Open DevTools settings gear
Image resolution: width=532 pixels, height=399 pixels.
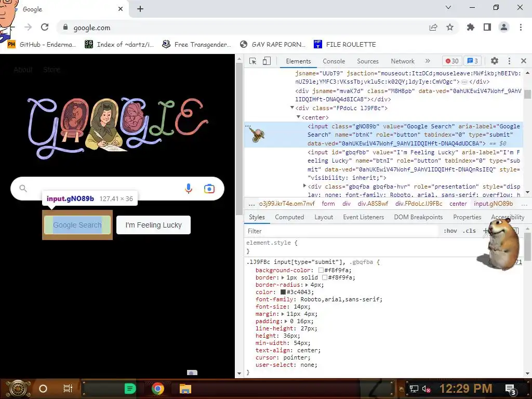tap(495, 61)
